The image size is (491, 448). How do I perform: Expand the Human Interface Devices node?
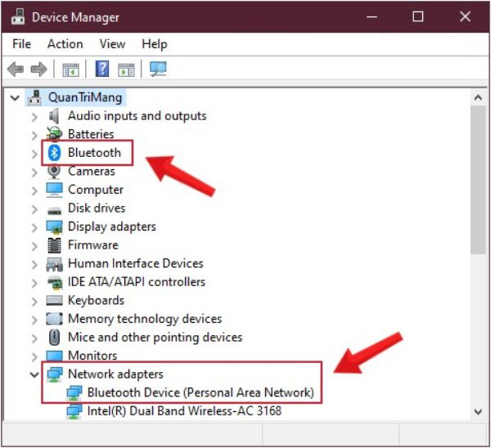pyautogui.click(x=34, y=264)
